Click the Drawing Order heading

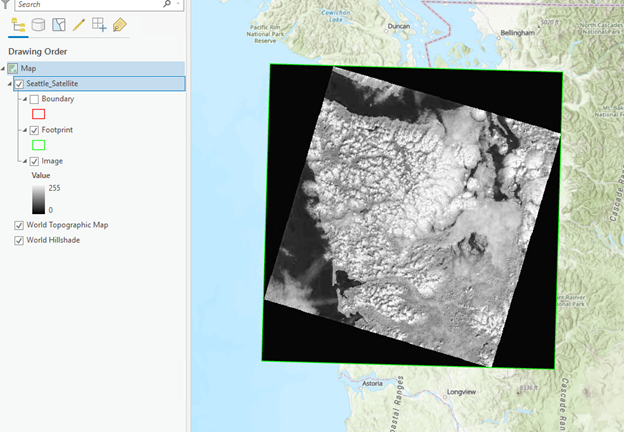point(38,51)
